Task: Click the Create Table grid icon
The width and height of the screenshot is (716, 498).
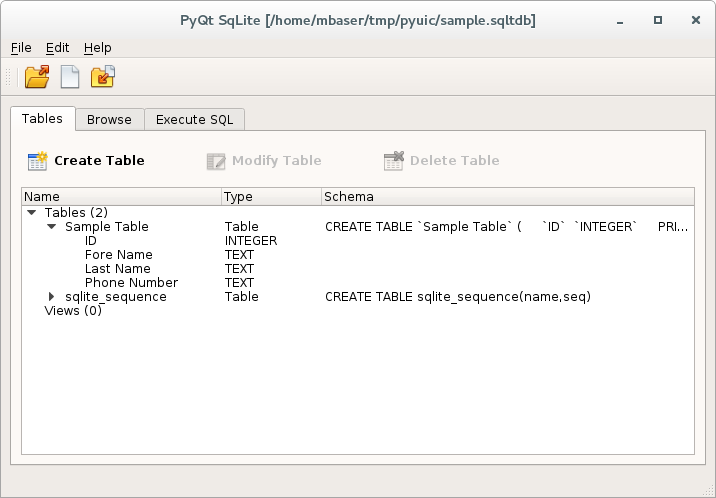Action: [x=37, y=161]
